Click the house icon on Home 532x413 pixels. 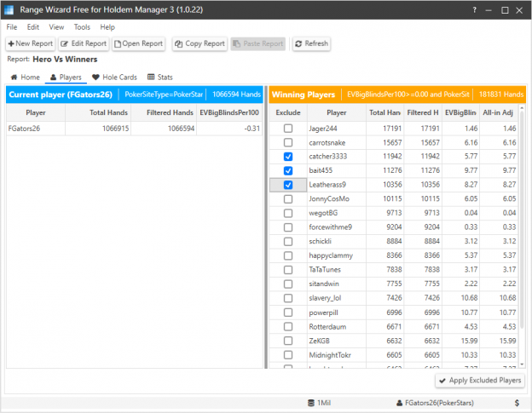[x=14, y=77]
